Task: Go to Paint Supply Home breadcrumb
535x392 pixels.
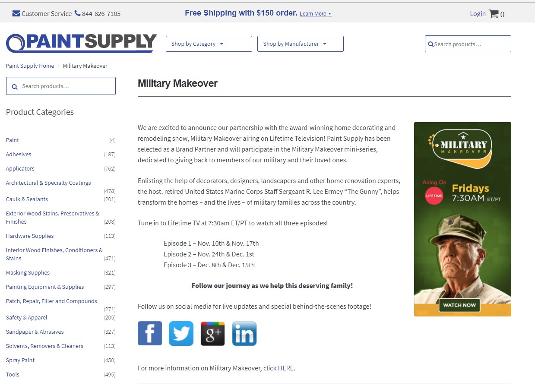Action: (x=30, y=66)
